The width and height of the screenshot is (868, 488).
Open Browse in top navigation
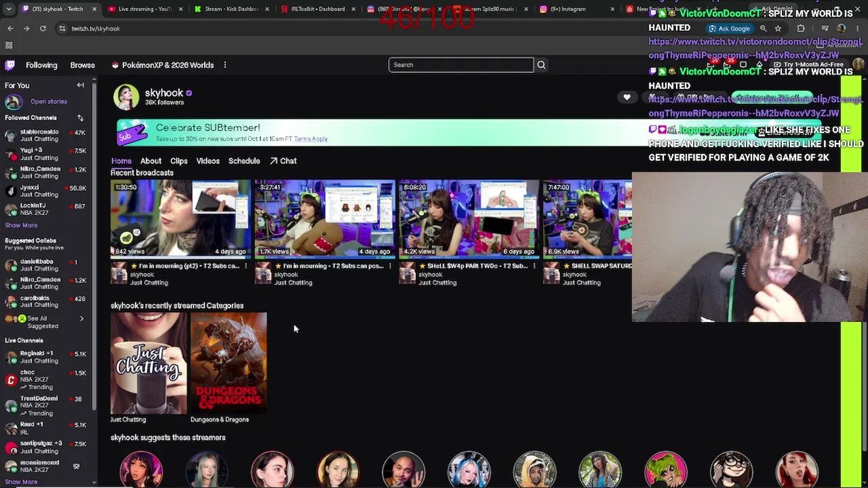pos(83,65)
